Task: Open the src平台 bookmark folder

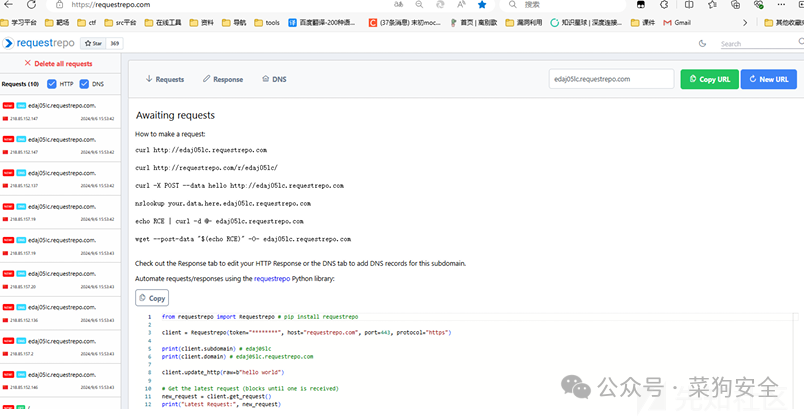Action: (120, 23)
